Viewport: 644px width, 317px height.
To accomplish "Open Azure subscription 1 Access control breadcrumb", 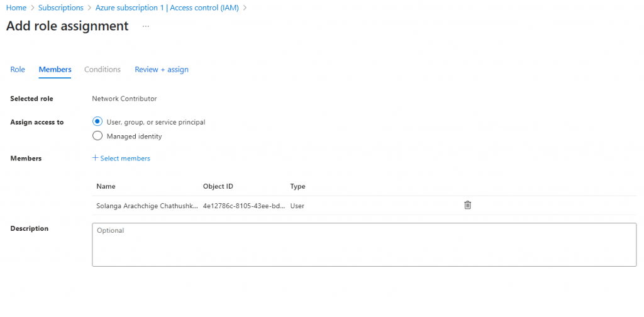I will (x=167, y=8).
